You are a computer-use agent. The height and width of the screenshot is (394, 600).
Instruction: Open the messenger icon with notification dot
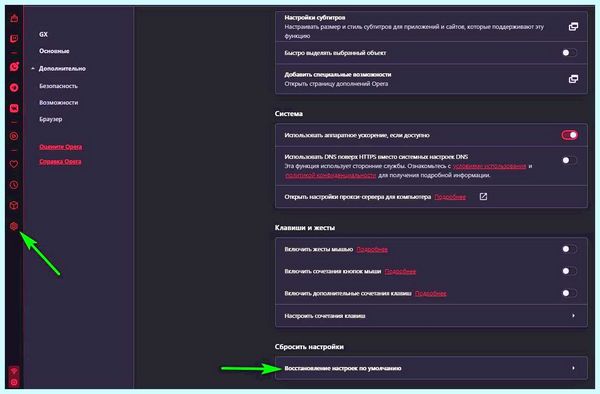(x=14, y=67)
